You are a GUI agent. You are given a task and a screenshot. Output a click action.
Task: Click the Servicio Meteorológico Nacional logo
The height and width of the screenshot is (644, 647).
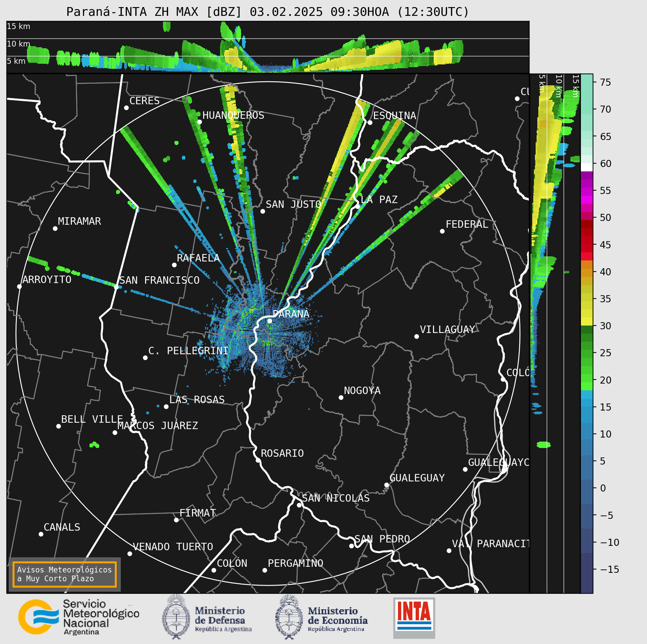[x=79, y=617]
